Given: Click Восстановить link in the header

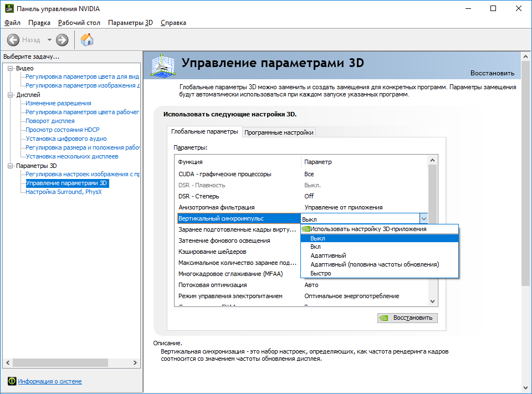Looking at the screenshot, I should 492,73.
